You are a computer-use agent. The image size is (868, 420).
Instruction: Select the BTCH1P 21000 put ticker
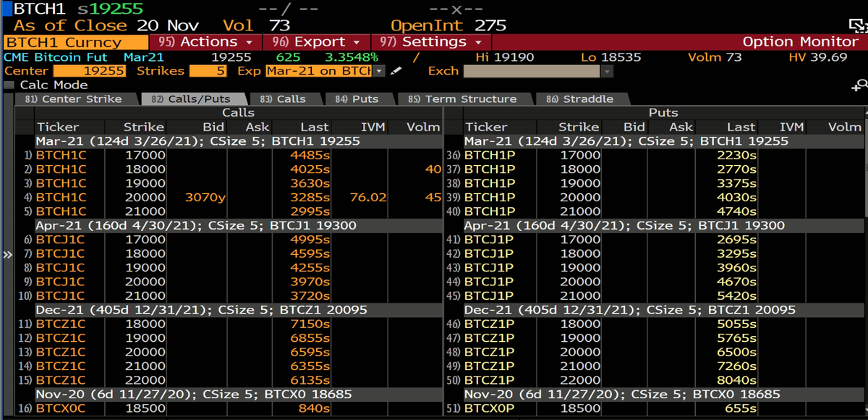[x=490, y=211]
